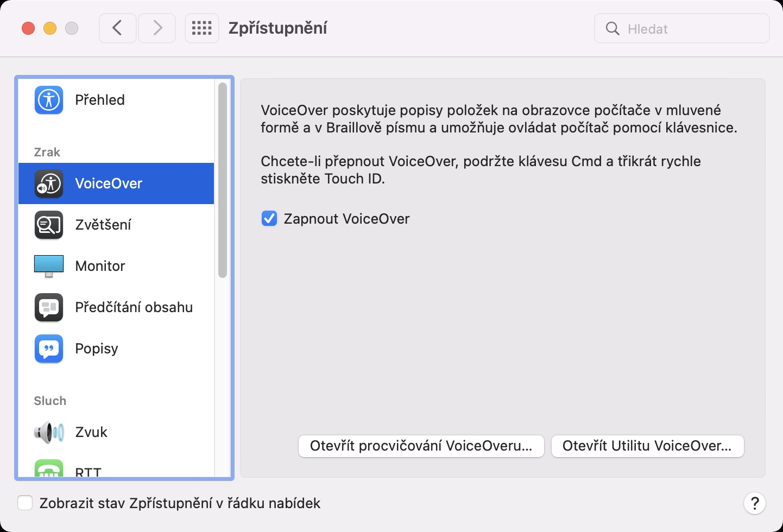Select the green RTT phone icon
Image resolution: width=783 pixels, height=532 pixels.
(49, 469)
